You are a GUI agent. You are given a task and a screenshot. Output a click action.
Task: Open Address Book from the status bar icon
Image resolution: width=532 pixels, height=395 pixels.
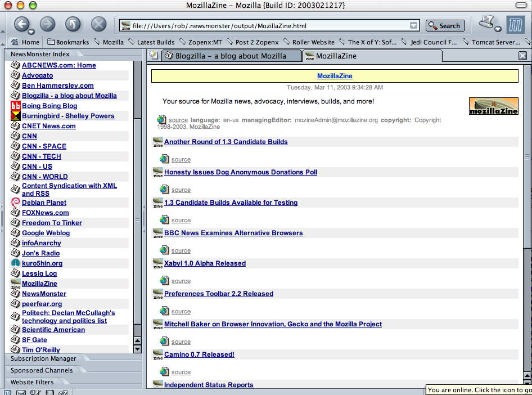point(50,392)
